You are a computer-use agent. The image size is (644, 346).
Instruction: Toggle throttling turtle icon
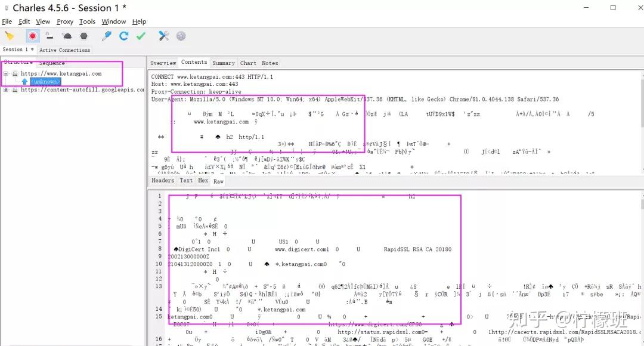(x=67, y=36)
